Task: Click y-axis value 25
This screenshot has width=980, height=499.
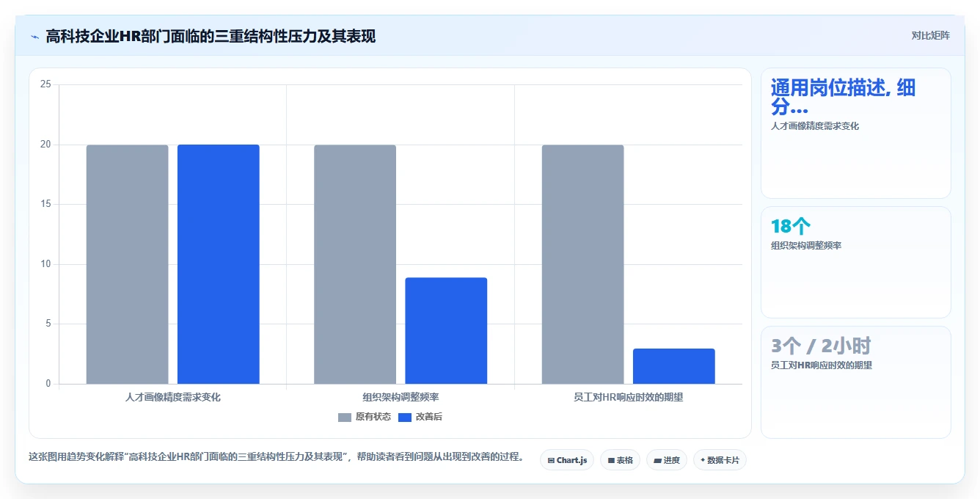Action: [x=45, y=84]
